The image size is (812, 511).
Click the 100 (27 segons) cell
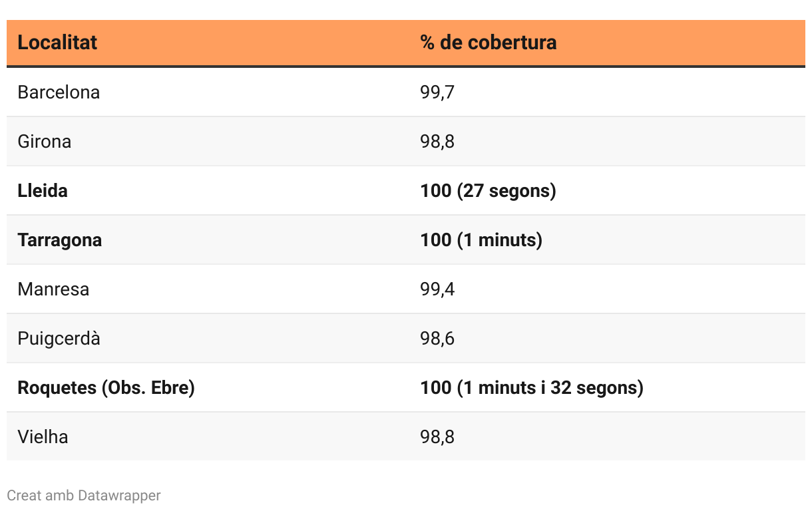(488, 190)
